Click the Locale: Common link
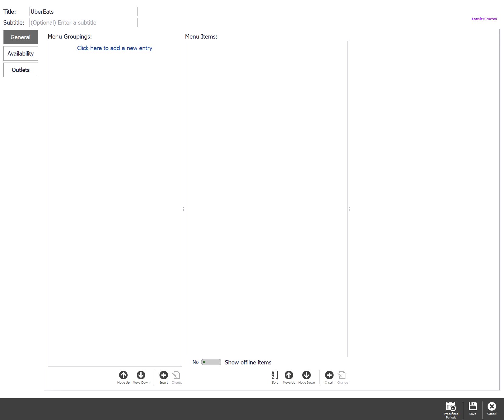The image size is (504, 420). 484,19
